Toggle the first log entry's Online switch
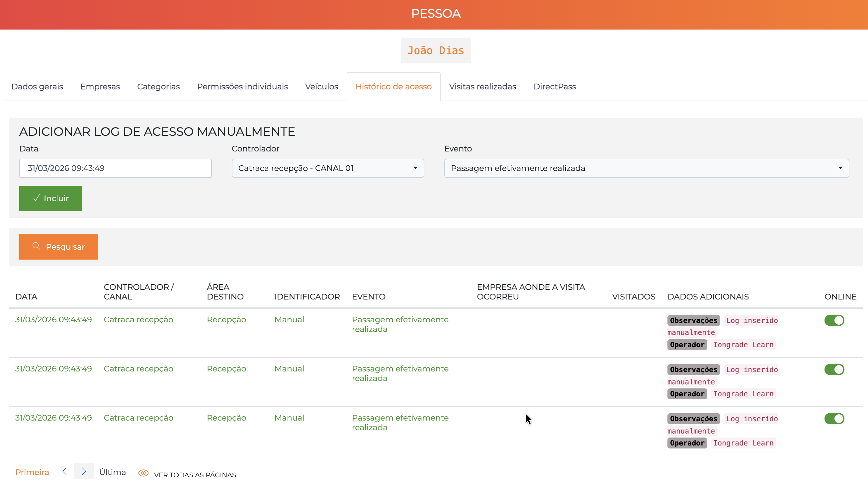 834,320
